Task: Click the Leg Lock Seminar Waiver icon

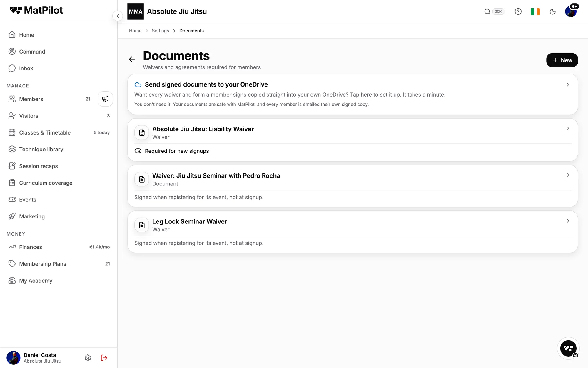Action: [x=142, y=225]
